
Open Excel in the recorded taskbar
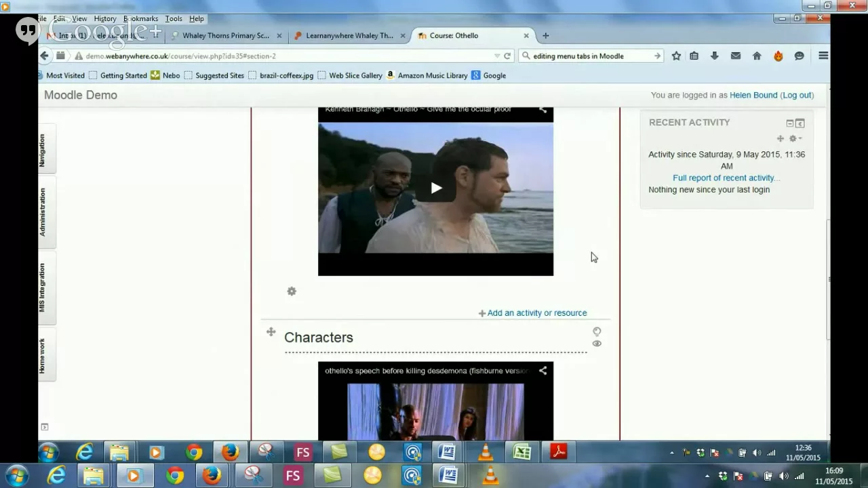click(522, 452)
